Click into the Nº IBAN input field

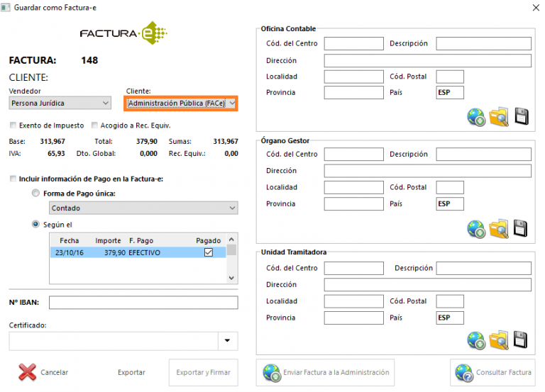(143, 303)
